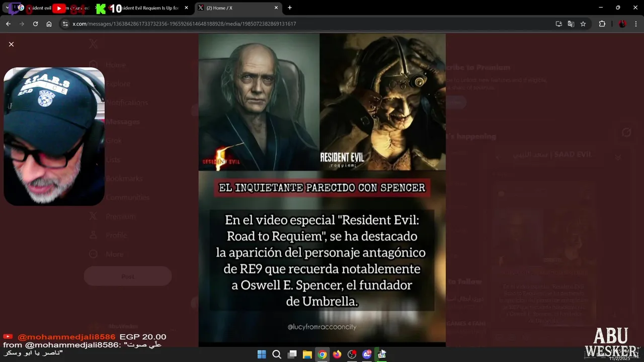Restore down the Chrome window
The width and height of the screenshot is (644, 362).
[618, 8]
